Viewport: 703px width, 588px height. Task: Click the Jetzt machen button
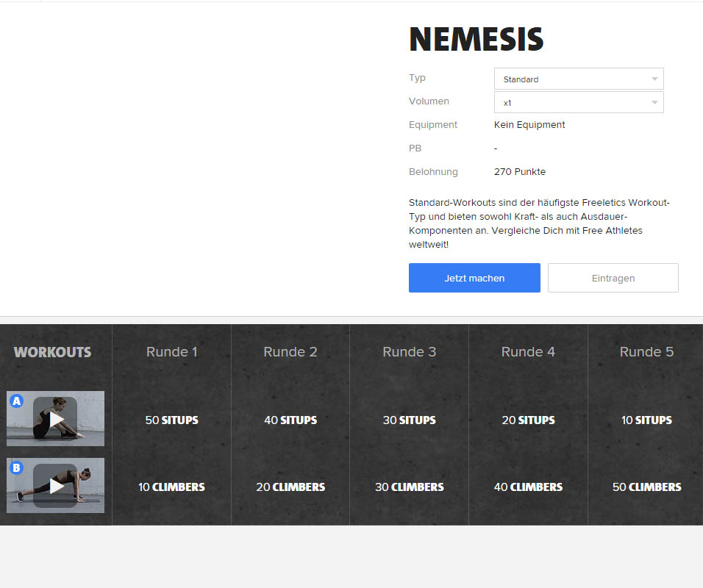tap(474, 278)
